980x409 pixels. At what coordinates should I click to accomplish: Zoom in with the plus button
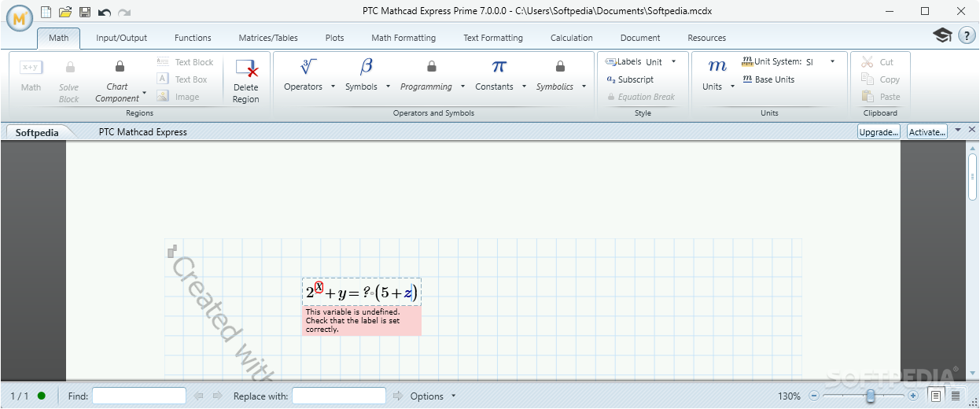(x=913, y=396)
